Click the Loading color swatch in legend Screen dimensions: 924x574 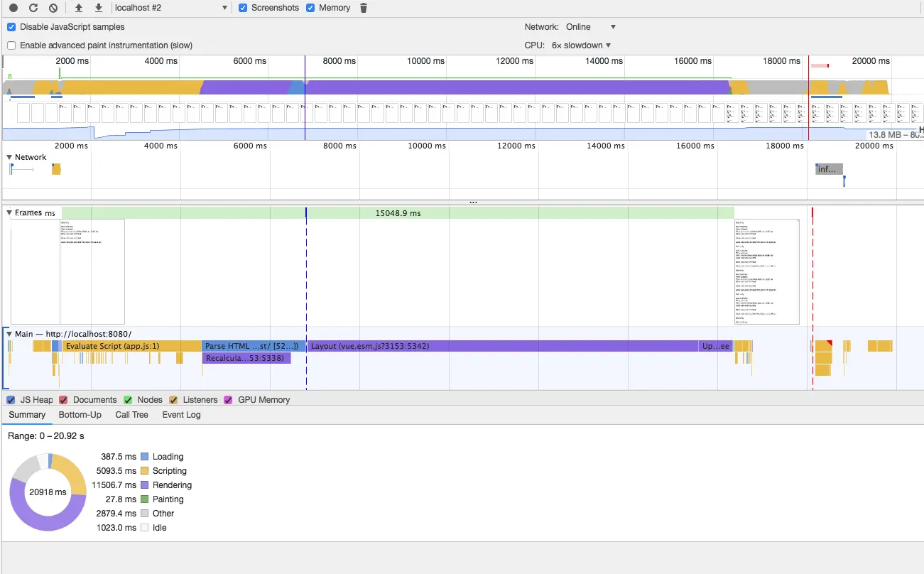144,457
